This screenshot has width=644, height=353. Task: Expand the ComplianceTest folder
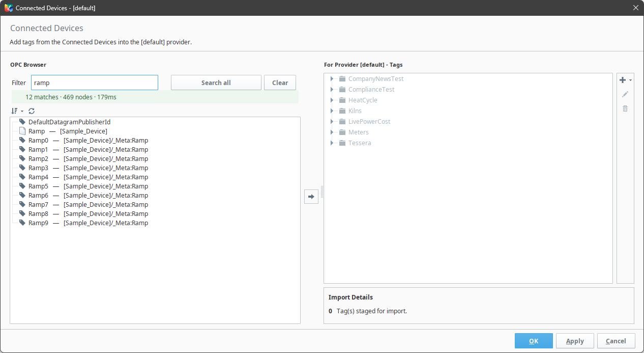332,90
